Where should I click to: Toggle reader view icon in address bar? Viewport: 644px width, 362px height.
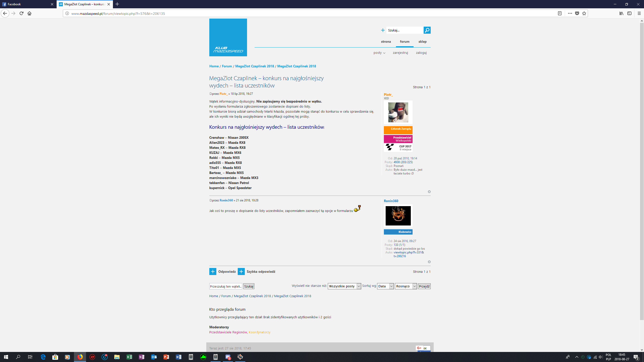[559, 13]
